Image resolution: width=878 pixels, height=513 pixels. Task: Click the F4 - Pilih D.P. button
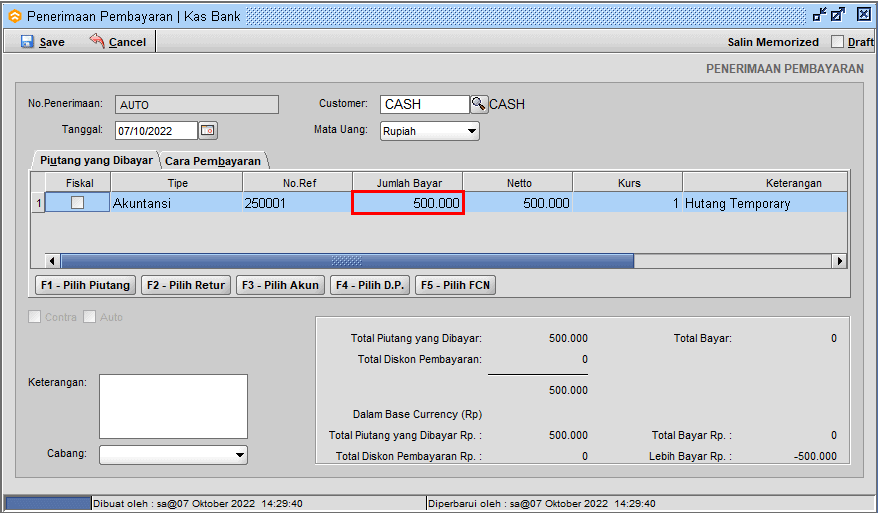(x=370, y=285)
